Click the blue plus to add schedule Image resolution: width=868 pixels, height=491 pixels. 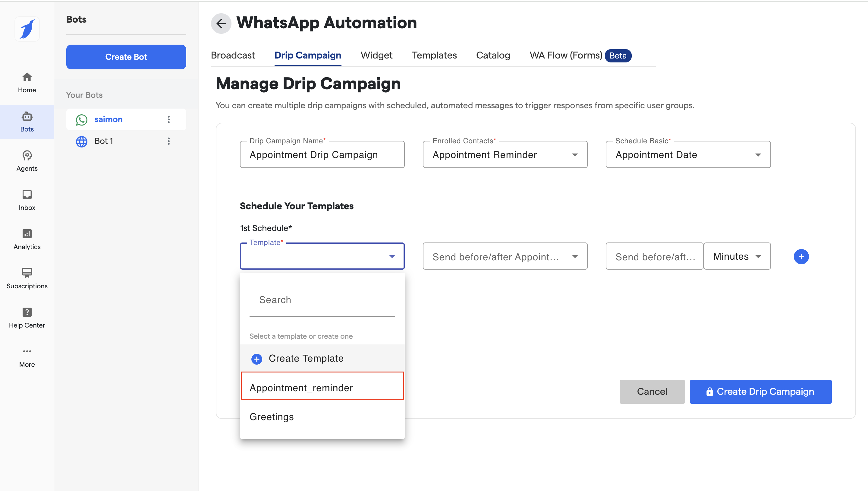click(x=801, y=257)
